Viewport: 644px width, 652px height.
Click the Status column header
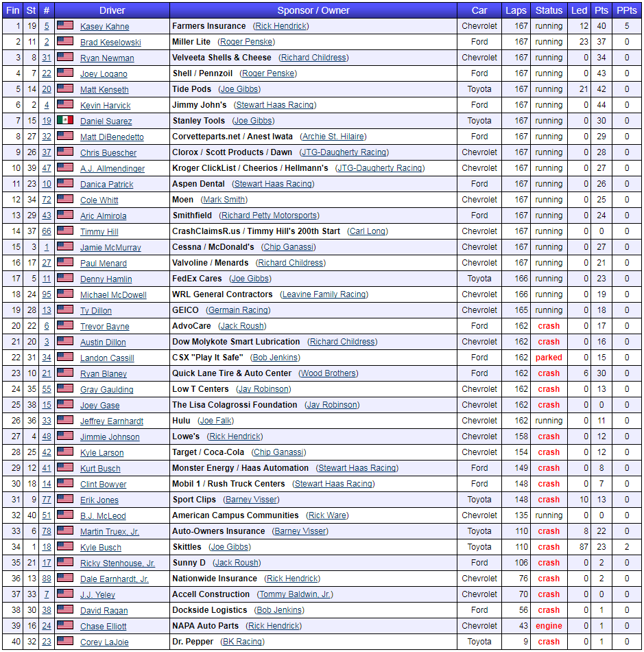coord(549,10)
